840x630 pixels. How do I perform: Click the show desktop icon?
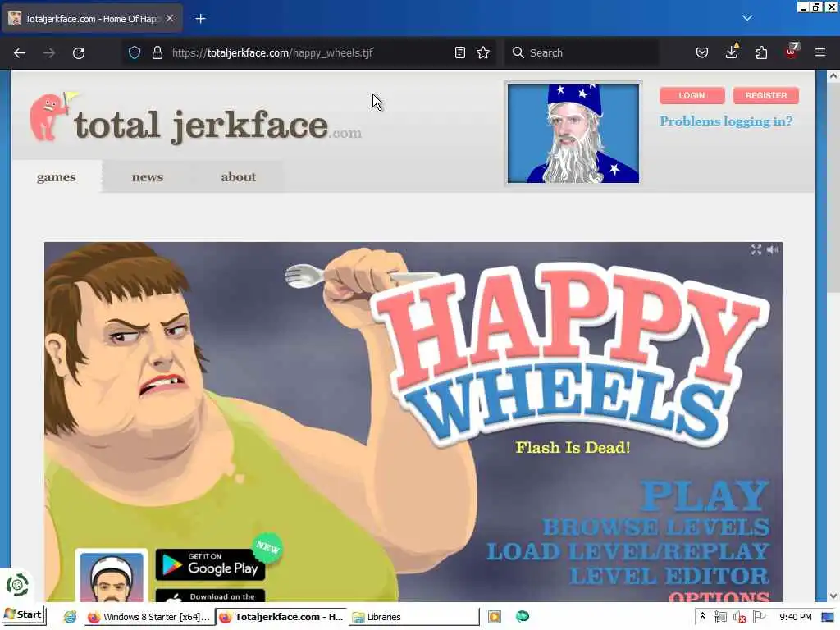pyautogui.click(x=828, y=617)
